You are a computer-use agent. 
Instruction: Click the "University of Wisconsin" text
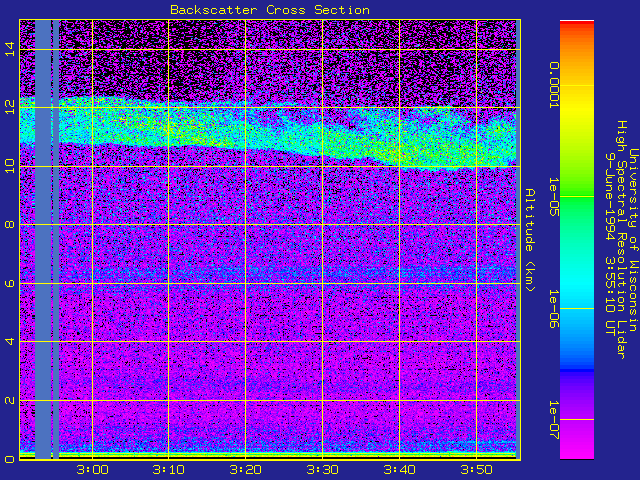pos(633,240)
